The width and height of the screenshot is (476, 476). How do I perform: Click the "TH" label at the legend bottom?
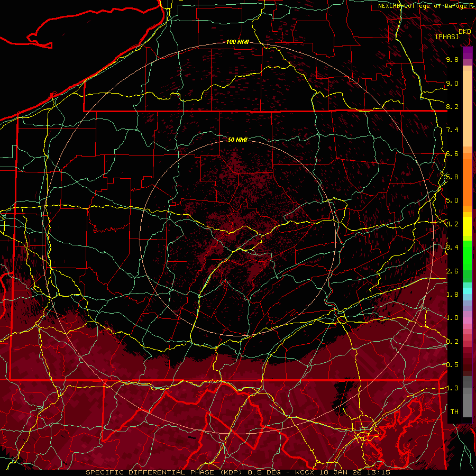point(454,412)
